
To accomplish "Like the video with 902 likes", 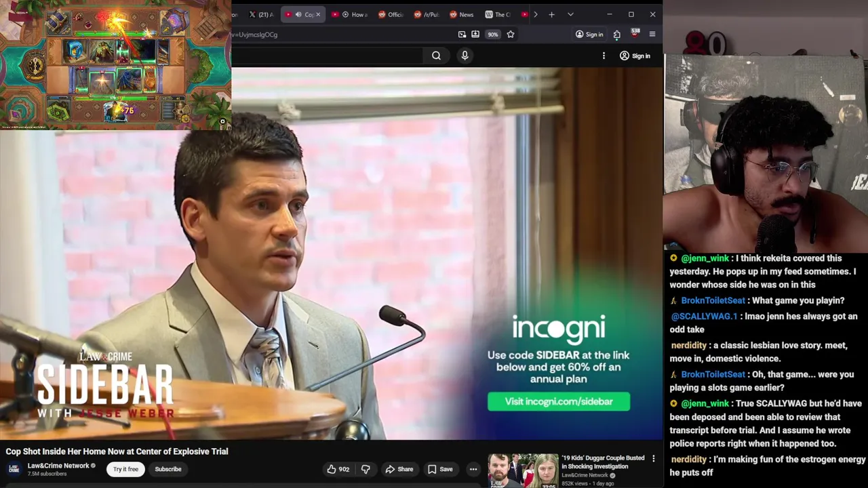I will 338,469.
